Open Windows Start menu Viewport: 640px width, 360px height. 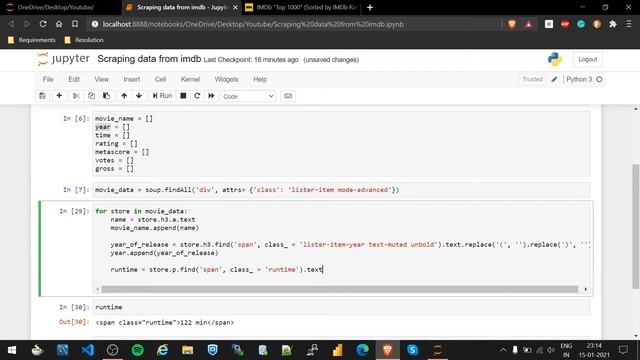(x=12, y=350)
